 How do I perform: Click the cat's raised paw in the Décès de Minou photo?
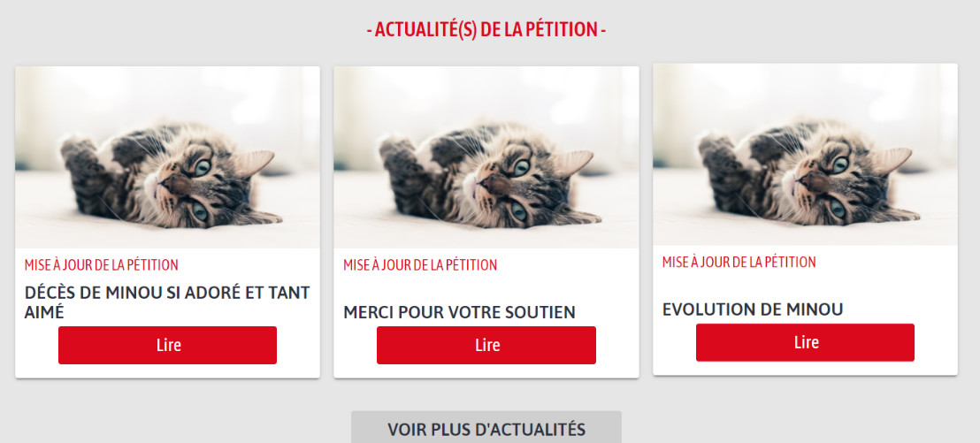click(x=76, y=150)
